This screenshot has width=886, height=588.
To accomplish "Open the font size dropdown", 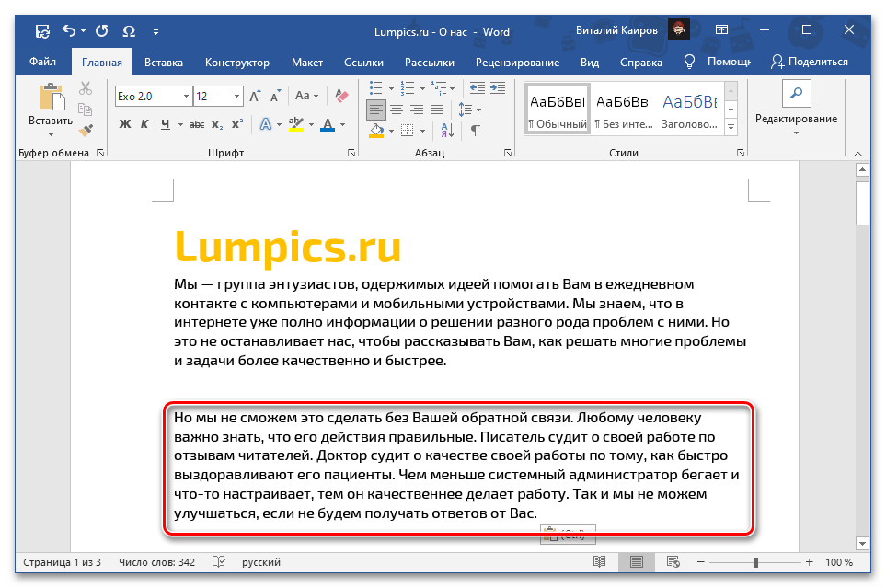I will (237, 96).
